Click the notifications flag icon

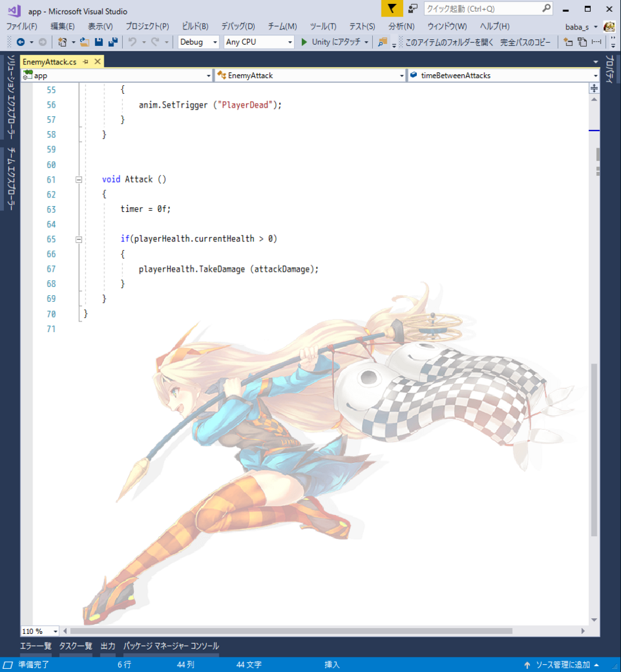(x=392, y=8)
